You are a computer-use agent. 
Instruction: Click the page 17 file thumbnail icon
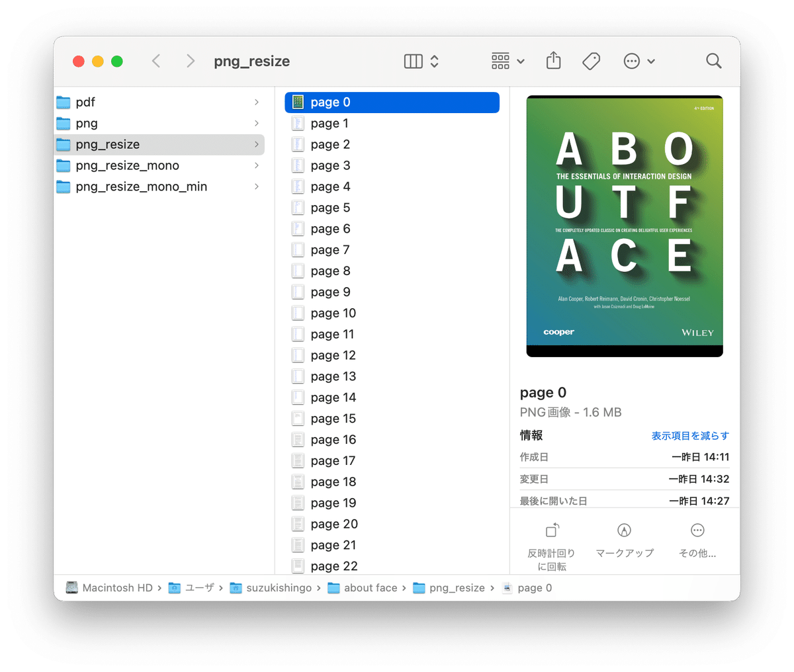click(x=298, y=461)
